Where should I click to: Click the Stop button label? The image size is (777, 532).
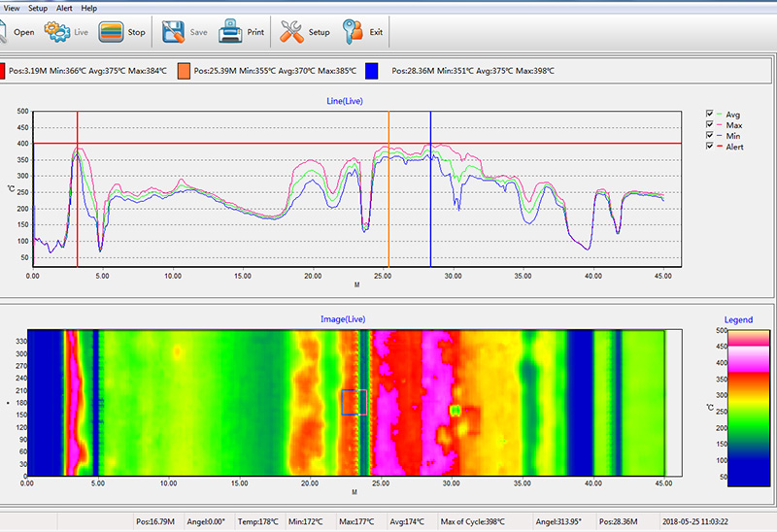coord(136,32)
